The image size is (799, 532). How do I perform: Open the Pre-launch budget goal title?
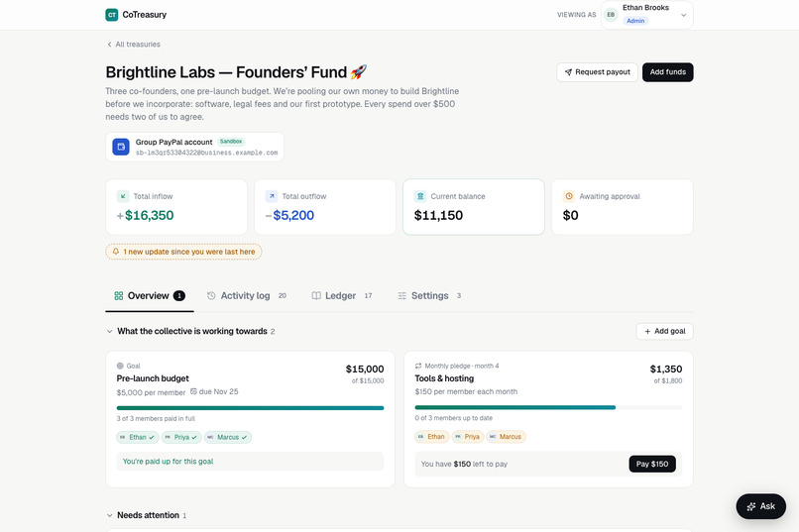coord(153,378)
